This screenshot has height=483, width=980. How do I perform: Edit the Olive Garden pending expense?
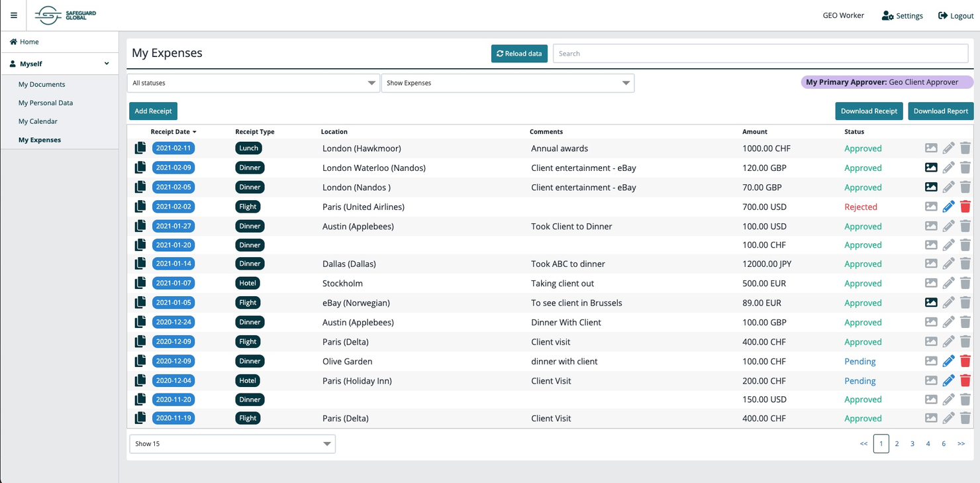pyautogui.click(x=948, y=361)
